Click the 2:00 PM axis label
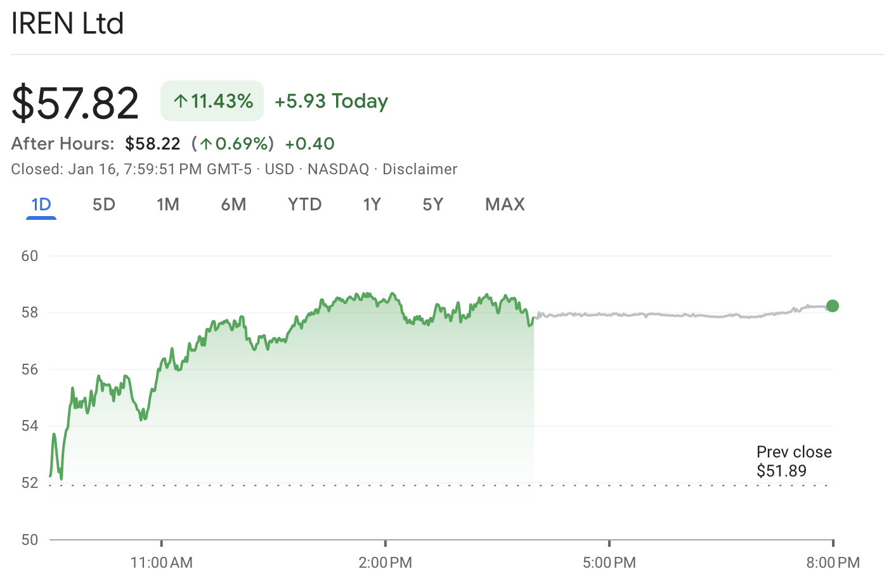Viewport: 884px width, 588px height. [x=386, y=562]
